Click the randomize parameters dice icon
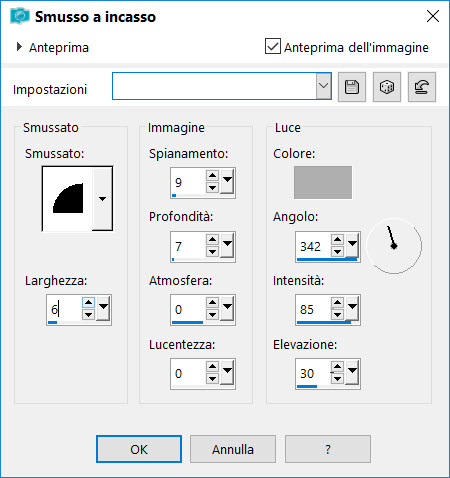Viewport: 450px width, 478px height. 387,87
